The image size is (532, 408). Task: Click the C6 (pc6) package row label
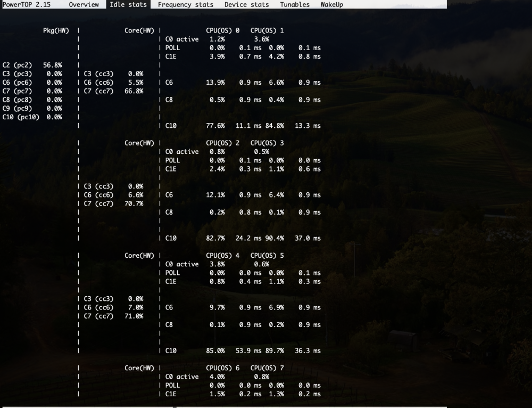pyautogui.click(x=18, y=83)
